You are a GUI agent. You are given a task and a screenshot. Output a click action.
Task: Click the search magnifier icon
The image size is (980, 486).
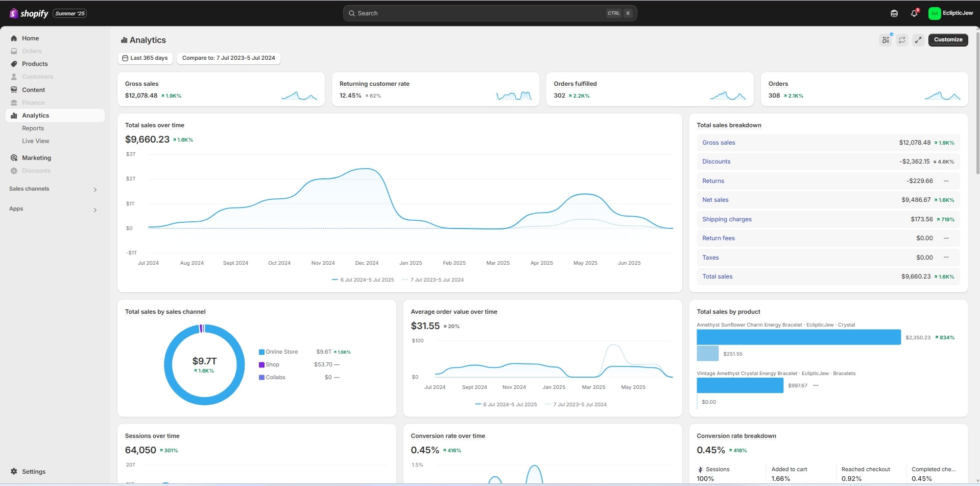pos(352,13)
